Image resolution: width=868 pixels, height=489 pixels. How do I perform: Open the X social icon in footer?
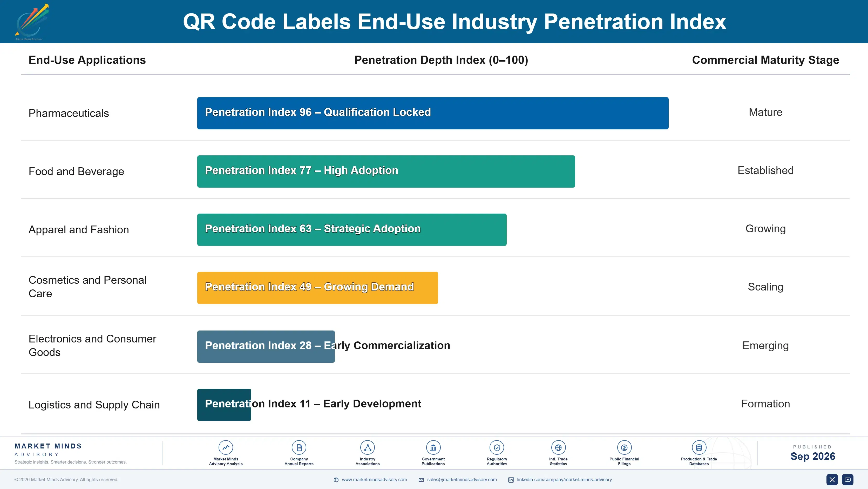pyautogui.click(x=832, y=480)
